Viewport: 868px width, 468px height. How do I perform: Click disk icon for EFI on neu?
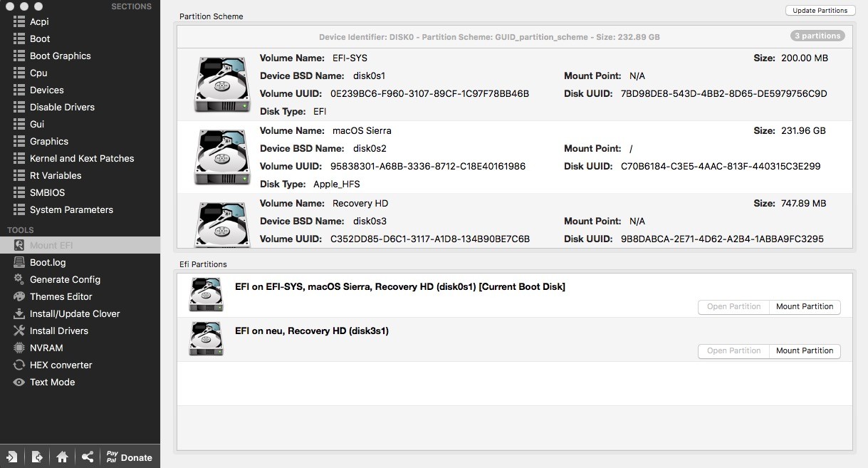click(x=206, y=339)
